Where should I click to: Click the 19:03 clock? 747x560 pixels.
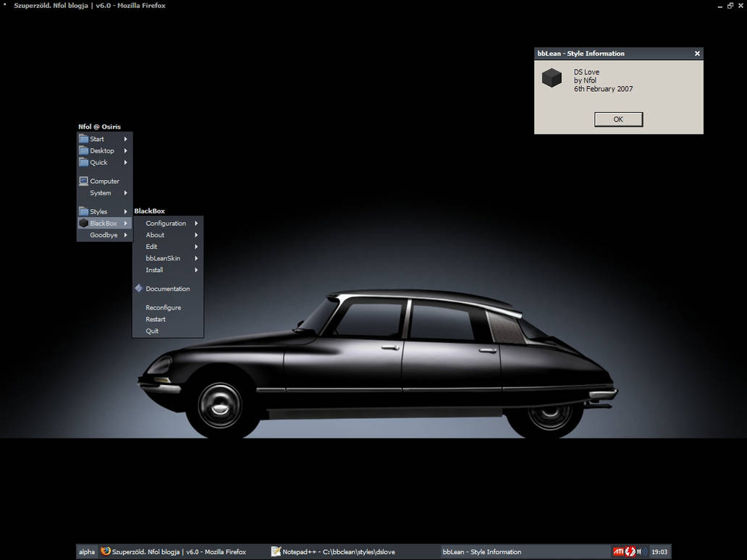point(659,552)
